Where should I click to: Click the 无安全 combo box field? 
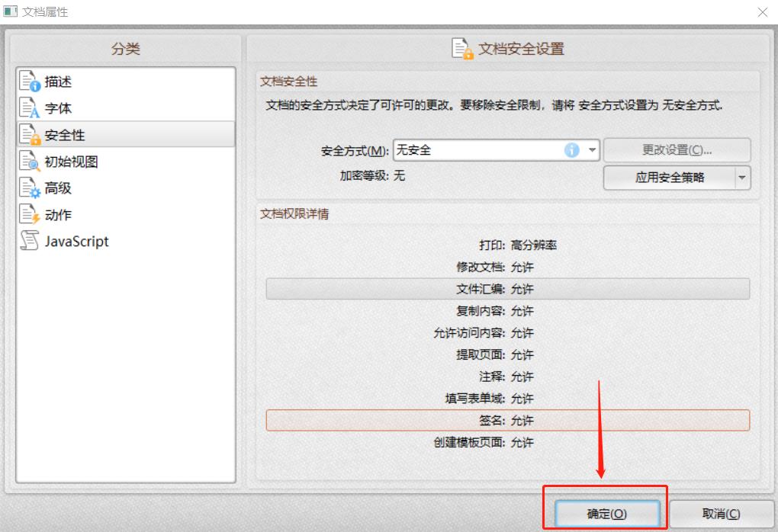tap(497, 149)
